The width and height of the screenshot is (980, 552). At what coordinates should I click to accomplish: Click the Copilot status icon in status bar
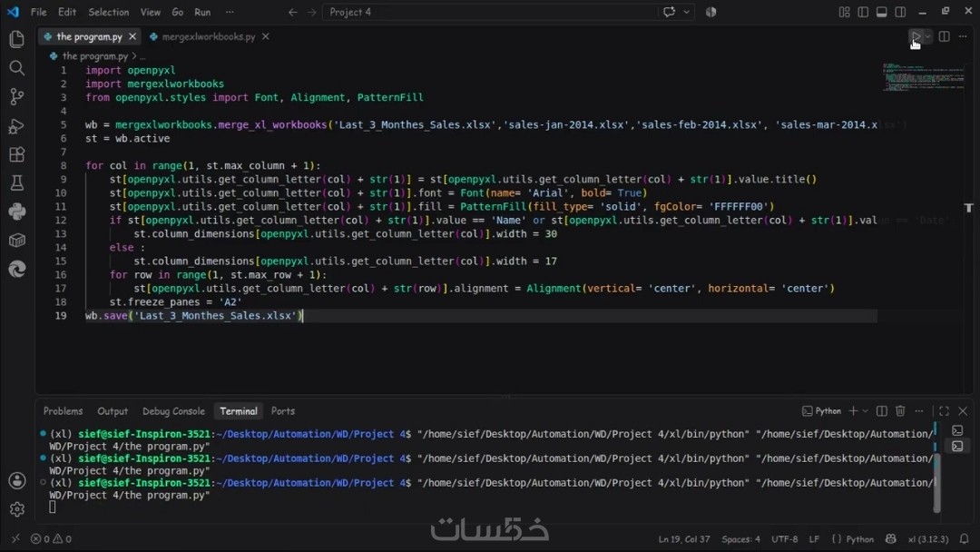pos(891,539)
